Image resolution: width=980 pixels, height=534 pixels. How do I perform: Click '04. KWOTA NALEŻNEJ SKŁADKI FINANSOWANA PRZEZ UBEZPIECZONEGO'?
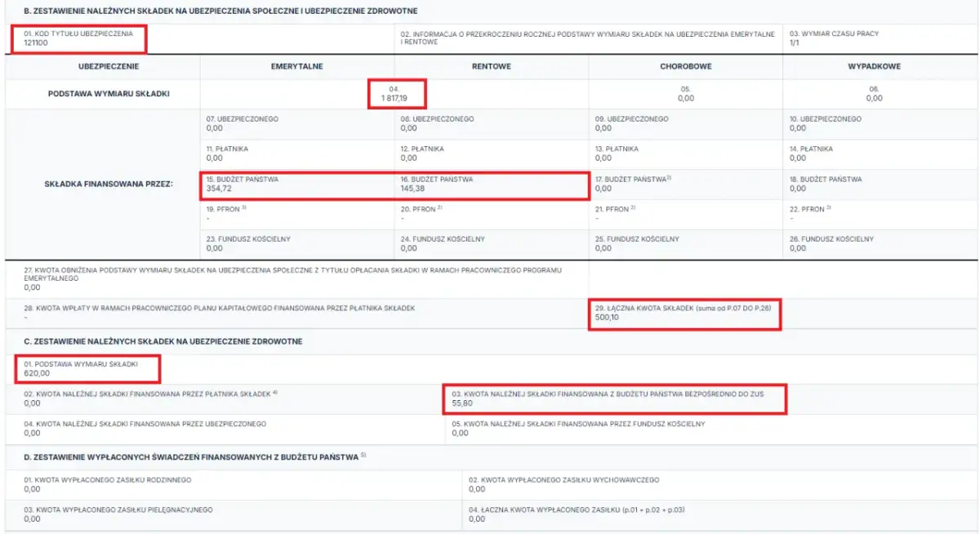(145, 424)
